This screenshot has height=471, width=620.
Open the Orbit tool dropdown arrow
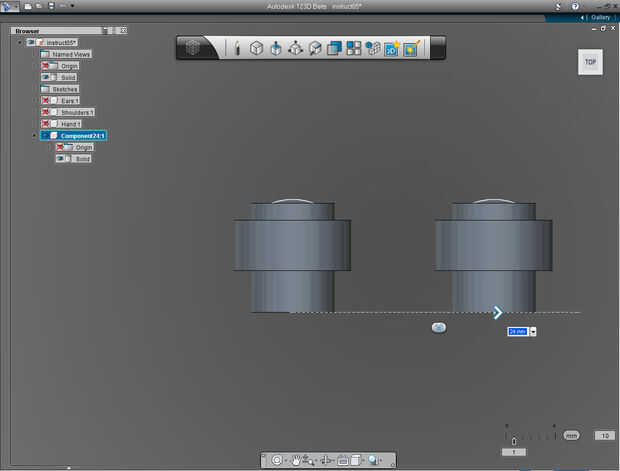pyautogui.click(x=285, y=461)
